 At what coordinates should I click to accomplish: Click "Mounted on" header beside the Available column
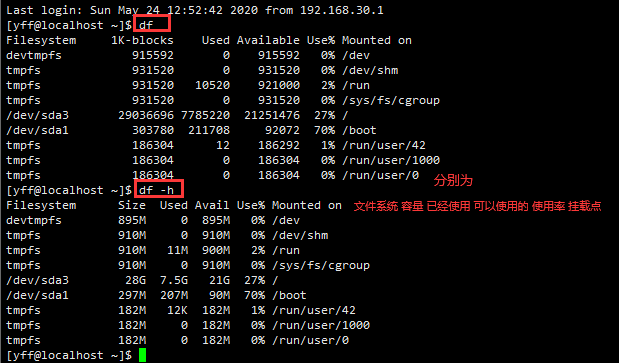point(377,40)
